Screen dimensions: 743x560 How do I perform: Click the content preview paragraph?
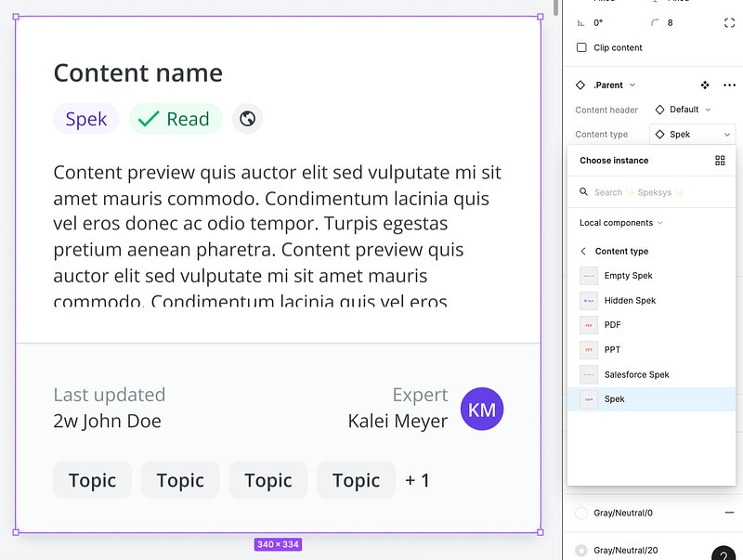pos(278,237)
